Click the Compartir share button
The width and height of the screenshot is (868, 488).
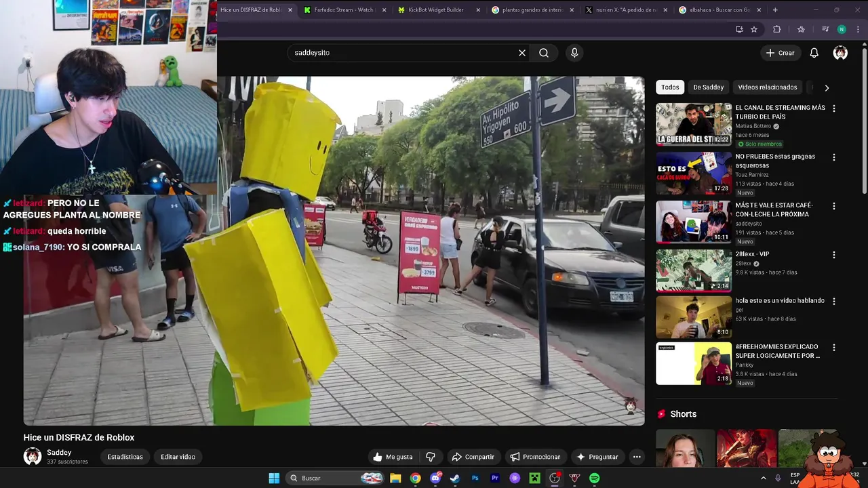coord(473,457)
